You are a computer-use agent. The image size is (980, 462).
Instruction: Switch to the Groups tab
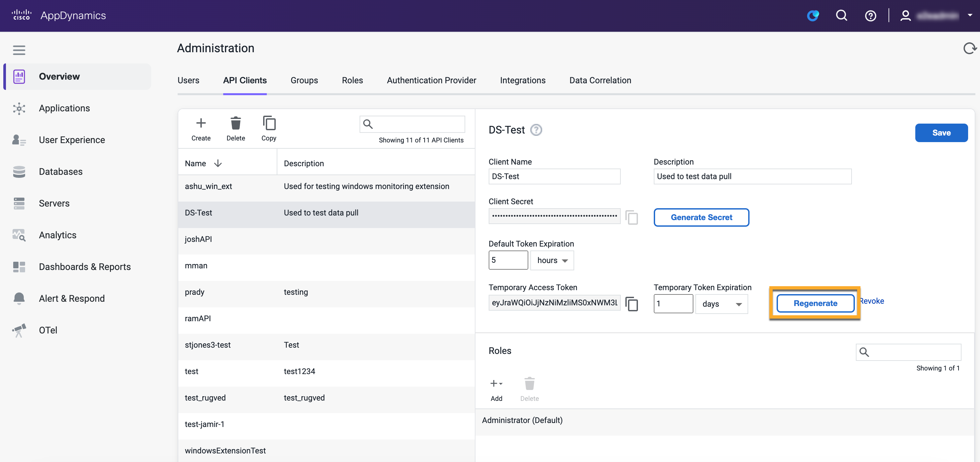pyautogui.click(x=304, y=80)
